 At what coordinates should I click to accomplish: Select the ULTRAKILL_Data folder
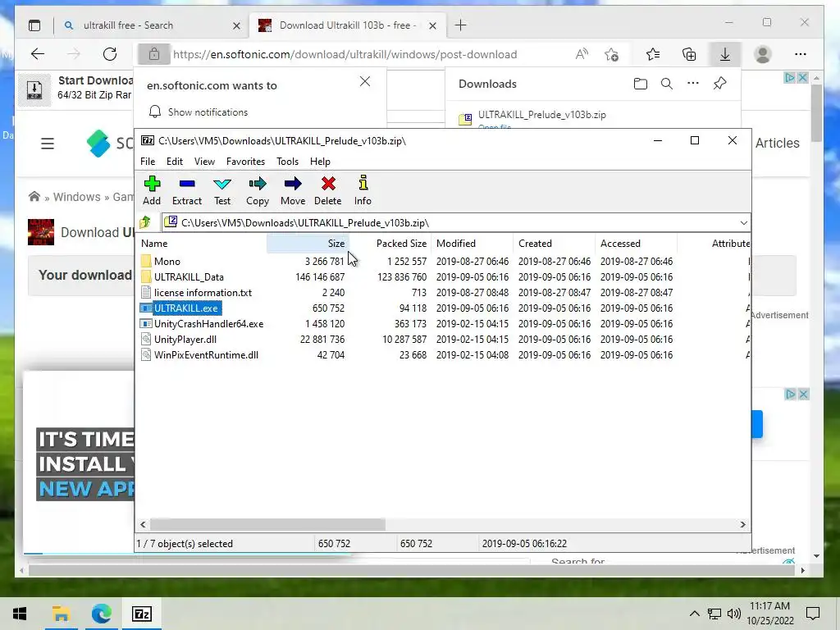(189, 277)
